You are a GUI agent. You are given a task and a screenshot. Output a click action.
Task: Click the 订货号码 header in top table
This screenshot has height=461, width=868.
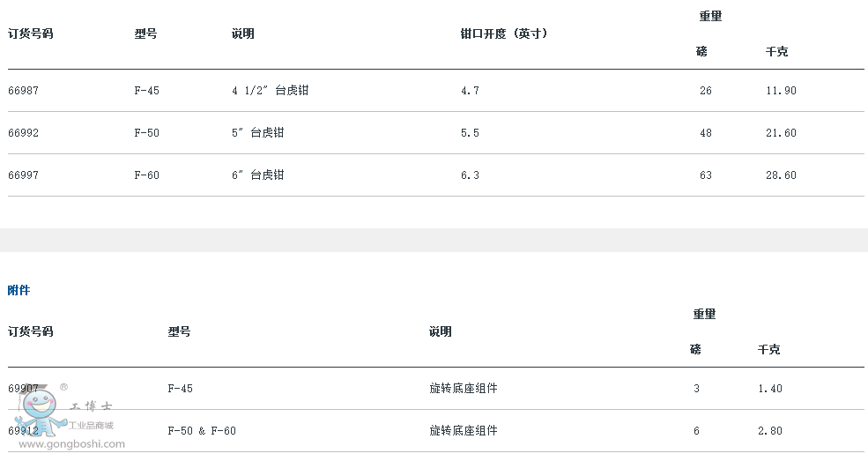coord(31,33)
